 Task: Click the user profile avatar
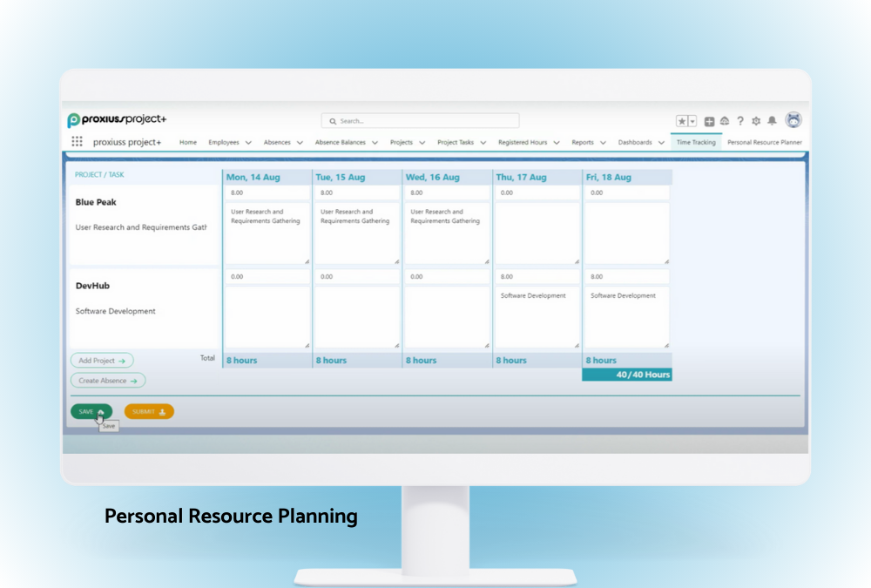[793, 120]
